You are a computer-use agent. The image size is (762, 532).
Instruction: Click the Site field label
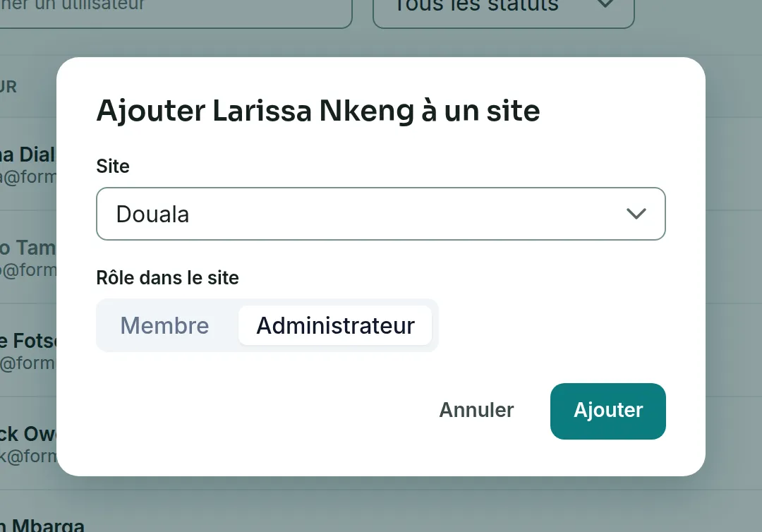click(113, 166)
